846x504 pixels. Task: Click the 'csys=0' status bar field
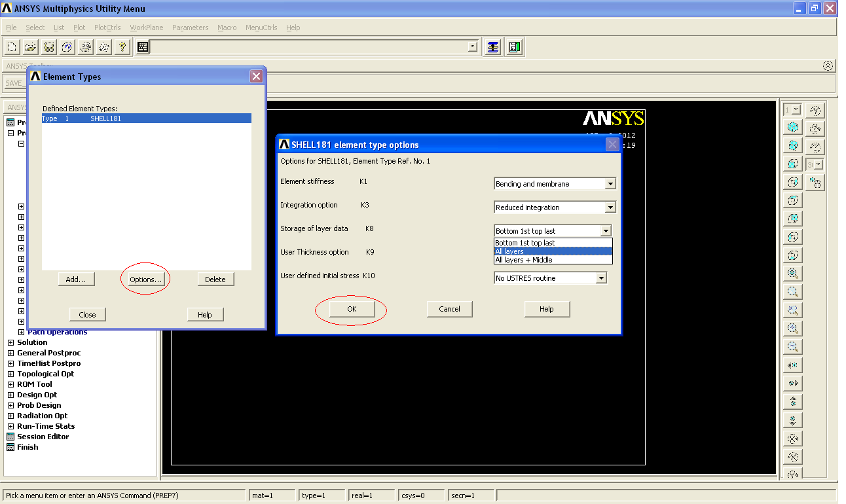(421, 495)
